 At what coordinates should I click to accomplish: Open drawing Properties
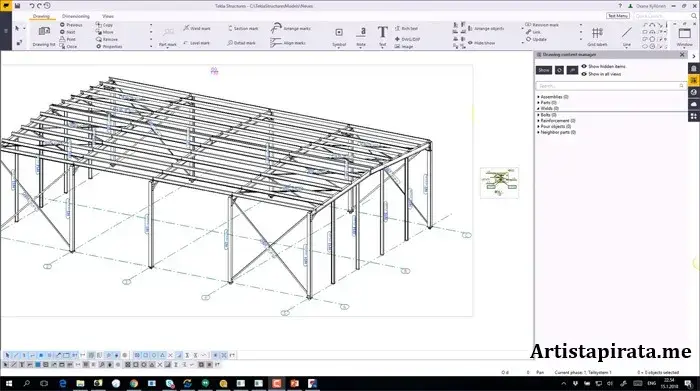pyautogui.click(x=109, y=46)
